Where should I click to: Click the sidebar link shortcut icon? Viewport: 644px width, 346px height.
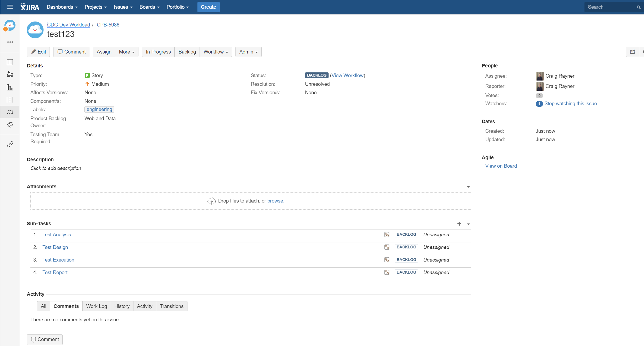tap(10, 144)
